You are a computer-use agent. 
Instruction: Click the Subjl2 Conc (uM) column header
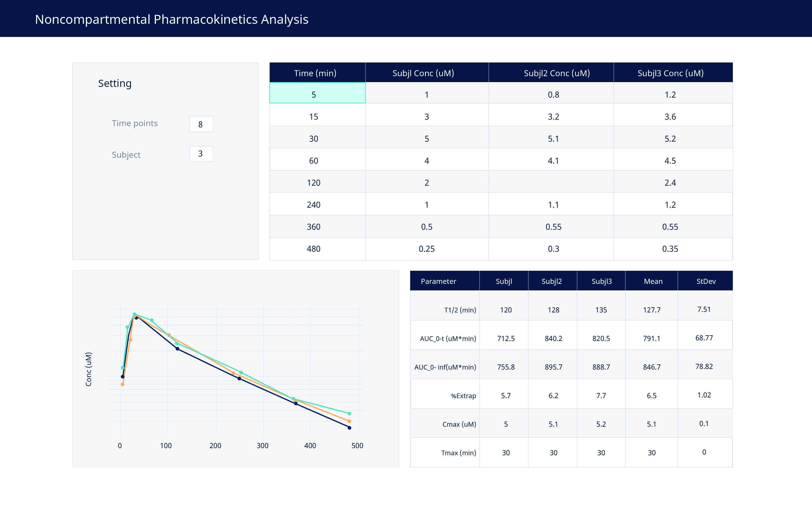click(x=557, y=73)
